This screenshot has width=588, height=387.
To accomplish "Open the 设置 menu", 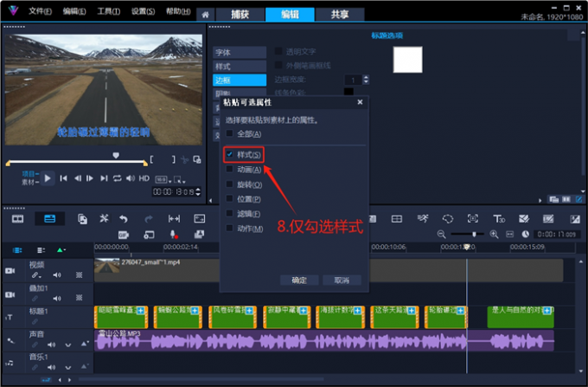I will click(143, 11).
